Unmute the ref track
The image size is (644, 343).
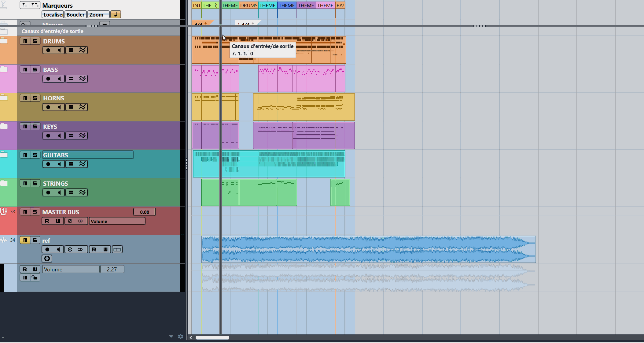25,240
